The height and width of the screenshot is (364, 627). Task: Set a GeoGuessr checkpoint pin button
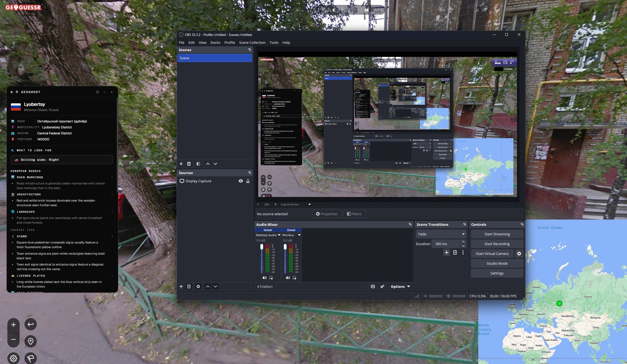coord(31,341)
